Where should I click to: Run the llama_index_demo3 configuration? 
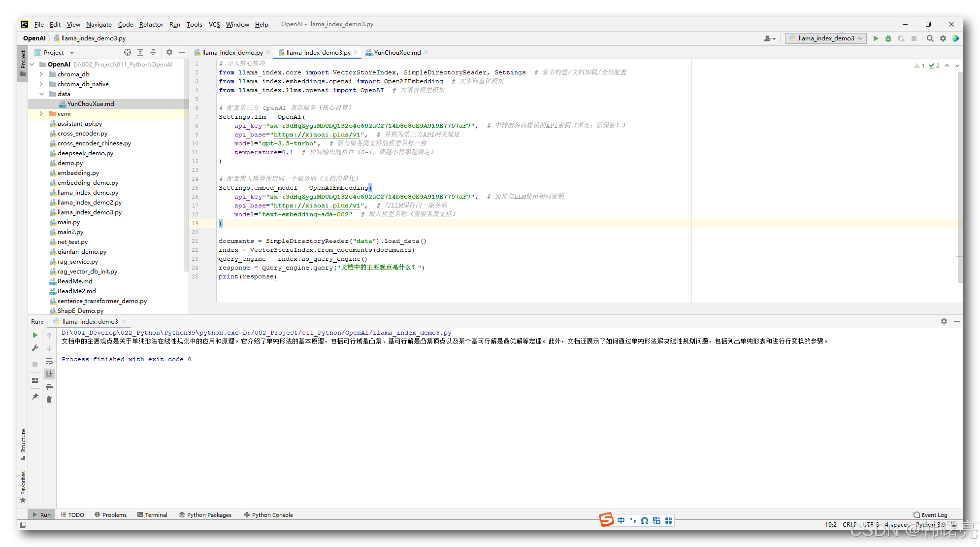point(876,38)
